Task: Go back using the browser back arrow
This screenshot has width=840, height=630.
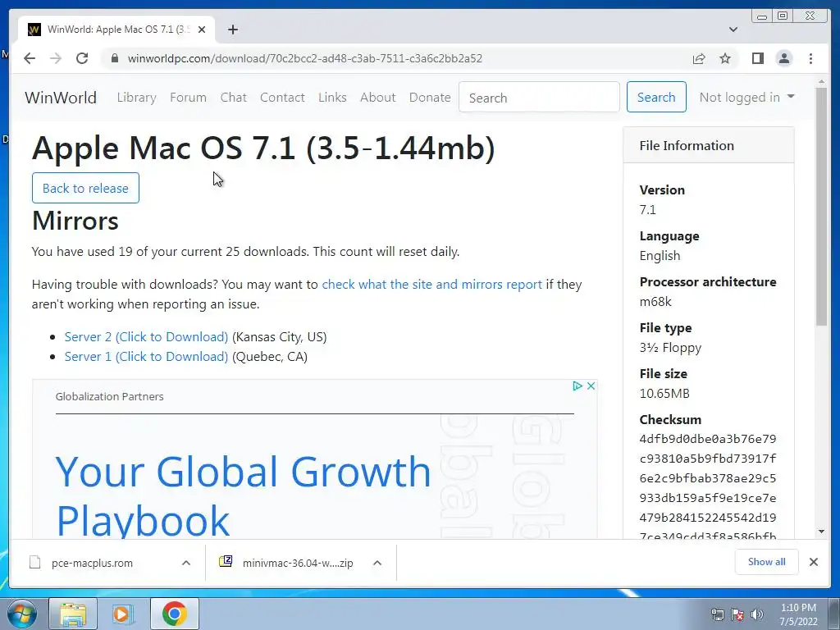Action: pyautogui.click(x=30, y=58)
